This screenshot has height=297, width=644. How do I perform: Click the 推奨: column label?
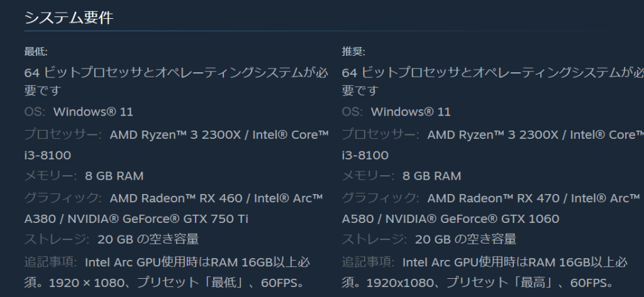tap(353, 51)
